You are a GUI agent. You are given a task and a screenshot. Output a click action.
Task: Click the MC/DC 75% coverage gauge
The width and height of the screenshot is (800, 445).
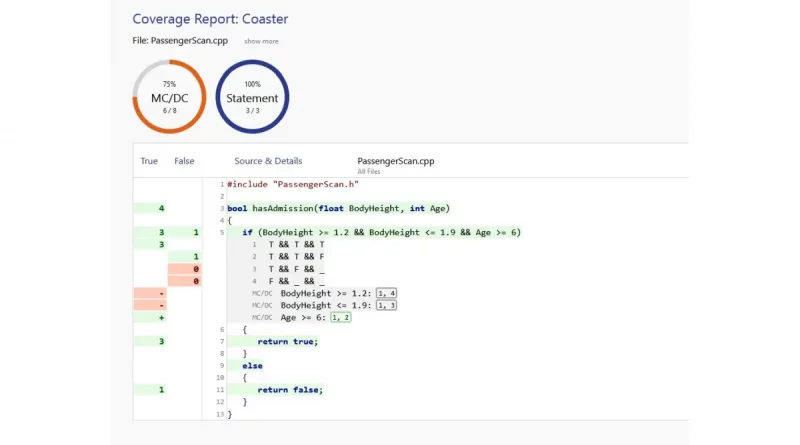coord(169,97)
